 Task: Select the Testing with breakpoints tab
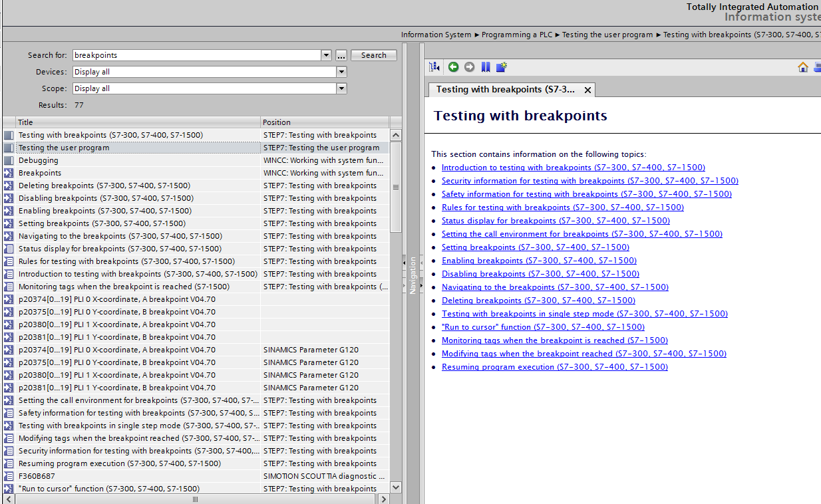click(510, 89)
